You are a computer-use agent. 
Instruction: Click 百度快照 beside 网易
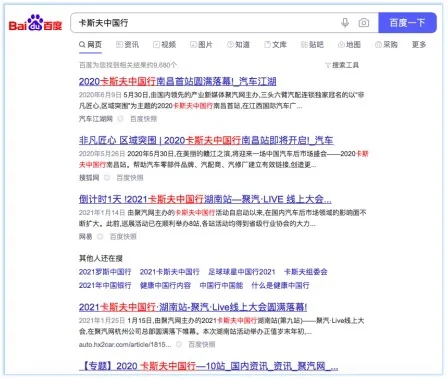coord(123,237)
